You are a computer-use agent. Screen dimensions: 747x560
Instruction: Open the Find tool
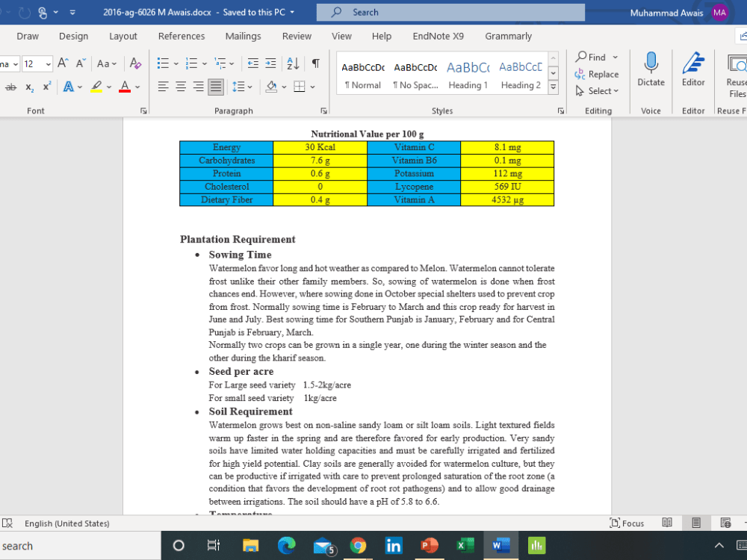(591, 57)
